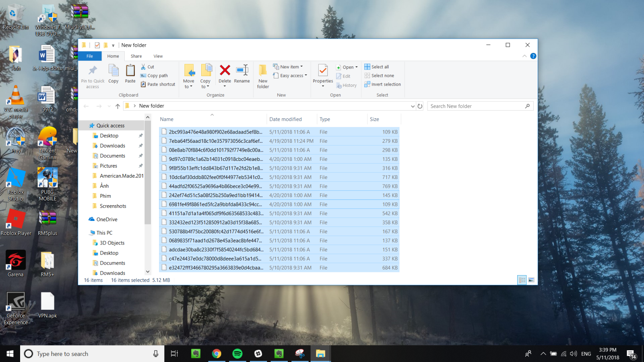
Task: Launch Google Chrome from taskbar
Action: coord(217,354)
